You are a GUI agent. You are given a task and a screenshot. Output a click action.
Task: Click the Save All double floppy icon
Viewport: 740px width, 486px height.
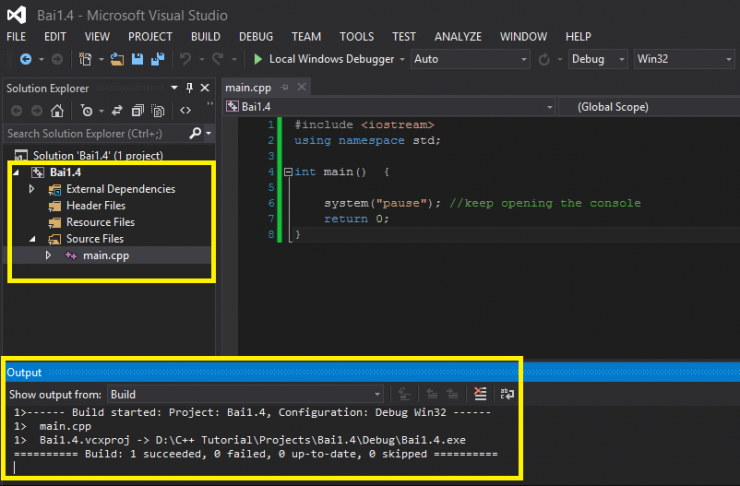(x=158, y=59)
